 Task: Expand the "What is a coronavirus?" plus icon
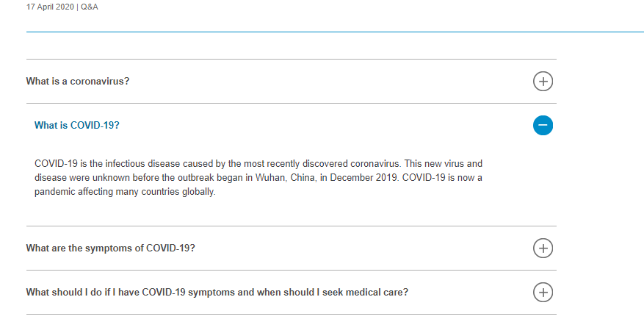[x=543, y=82]
